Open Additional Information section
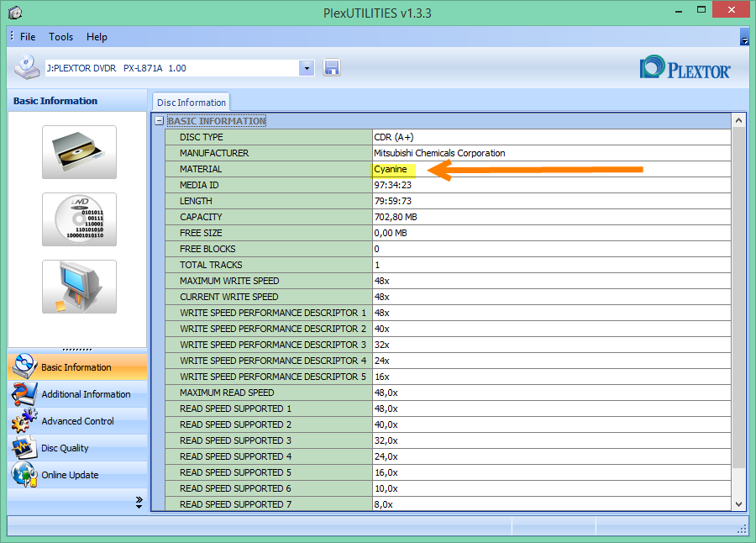 77,394
